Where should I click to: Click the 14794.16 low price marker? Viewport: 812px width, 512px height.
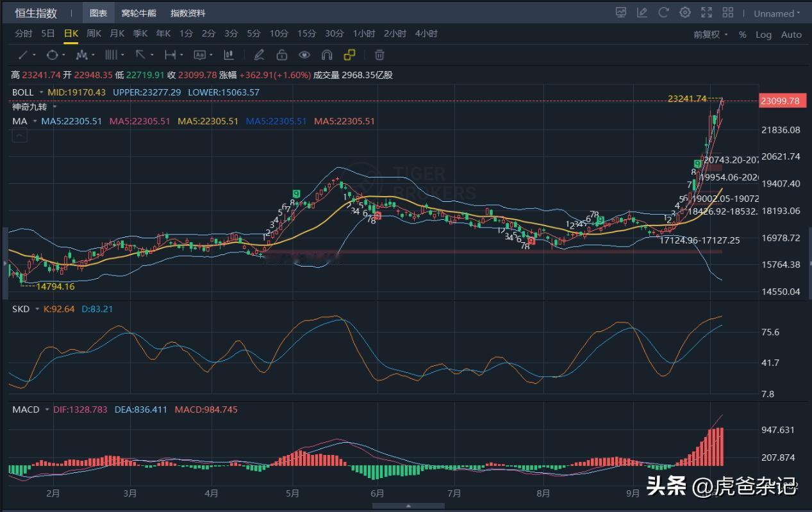tap(55, 286)
